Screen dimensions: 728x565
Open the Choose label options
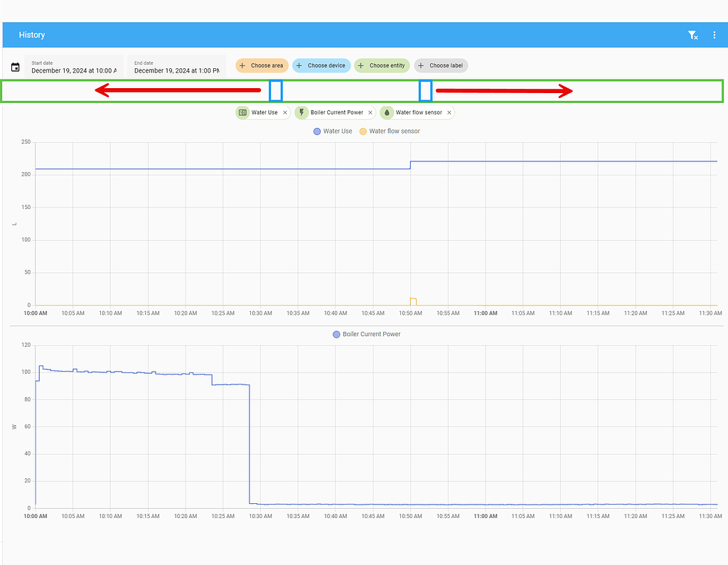pyautogui.click(x=441, y=65)
